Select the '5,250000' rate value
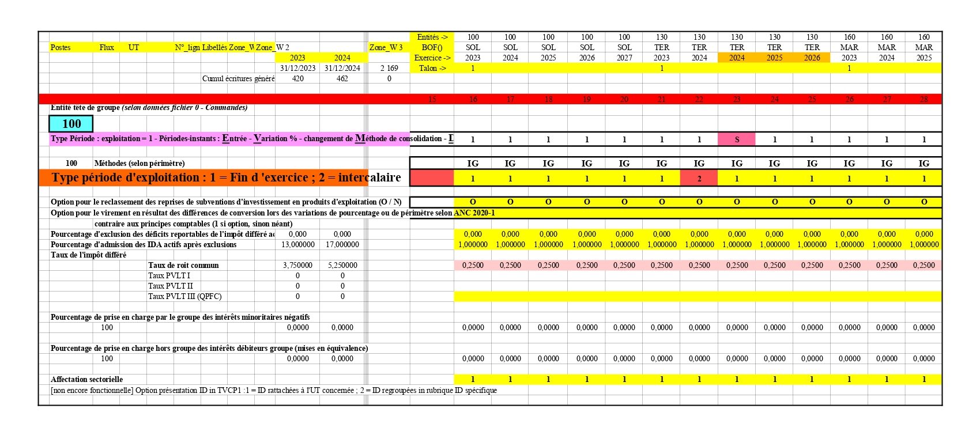 coord(342,265)
